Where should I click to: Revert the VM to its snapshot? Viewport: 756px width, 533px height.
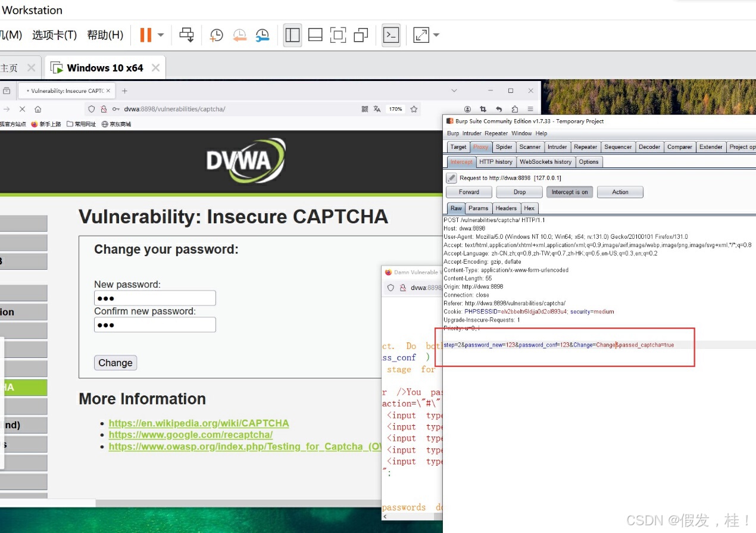[239, 35]
